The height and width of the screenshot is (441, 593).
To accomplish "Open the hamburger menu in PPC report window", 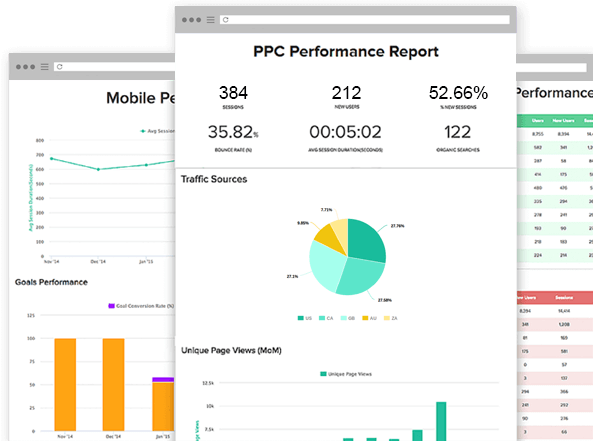I will 211,20.
